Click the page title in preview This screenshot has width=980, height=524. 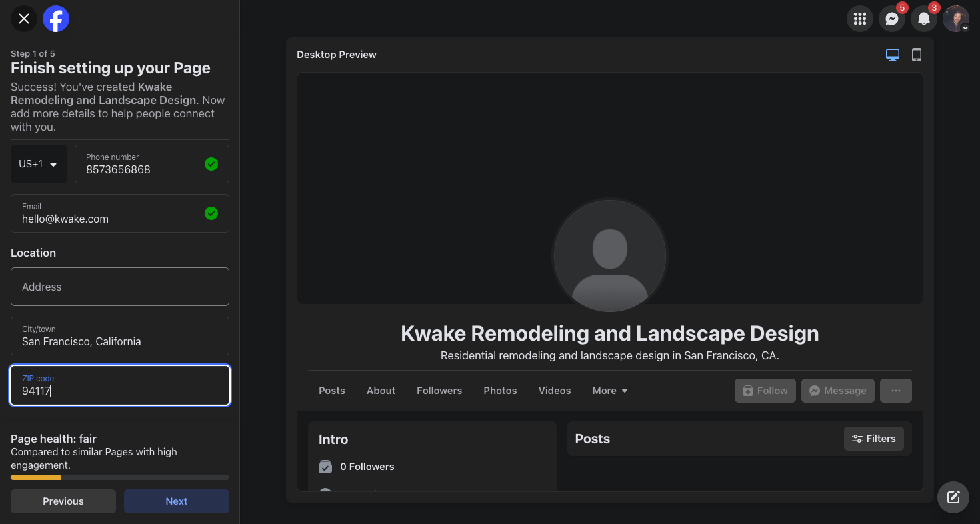tap(610, 333)
